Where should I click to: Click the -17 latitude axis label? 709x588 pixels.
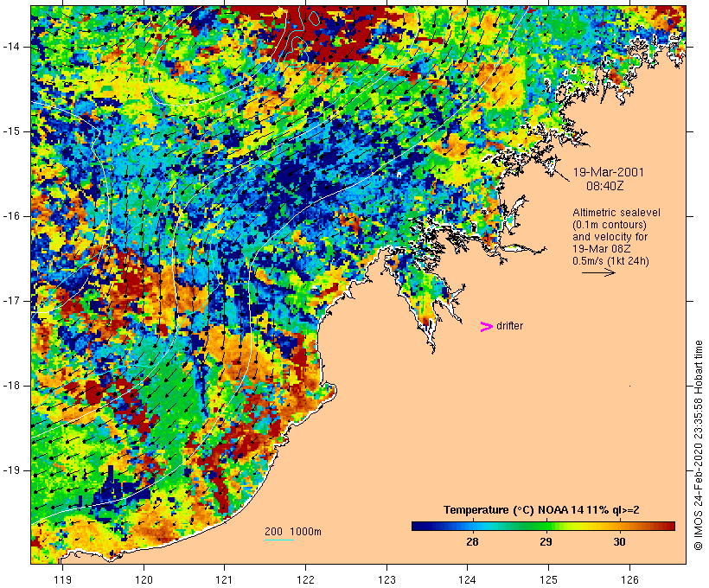point(11,301)
